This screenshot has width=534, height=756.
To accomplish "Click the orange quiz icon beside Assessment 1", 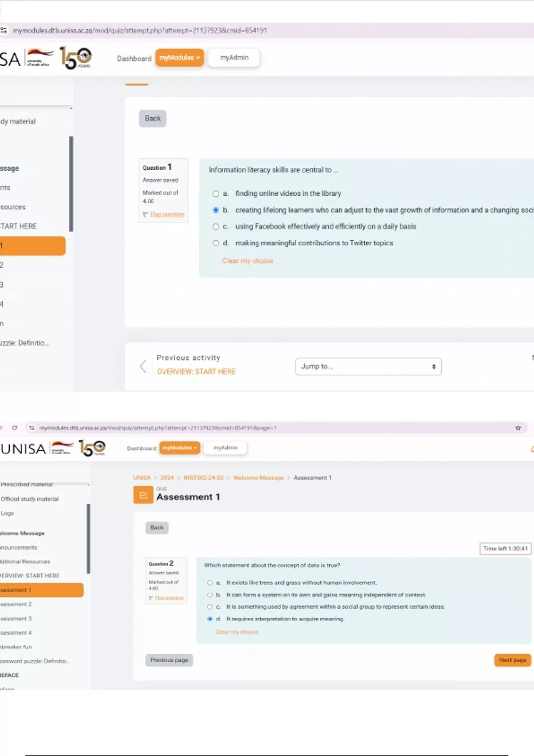I will pyautogui.click(x=143, y=495).
